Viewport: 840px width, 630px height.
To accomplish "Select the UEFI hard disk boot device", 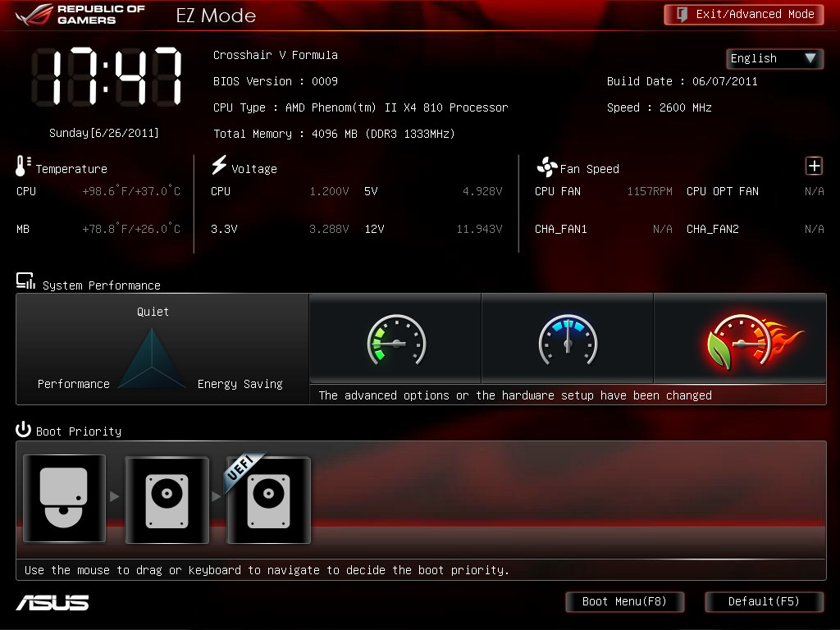I will pyautogui.click(x=269, y=500).
